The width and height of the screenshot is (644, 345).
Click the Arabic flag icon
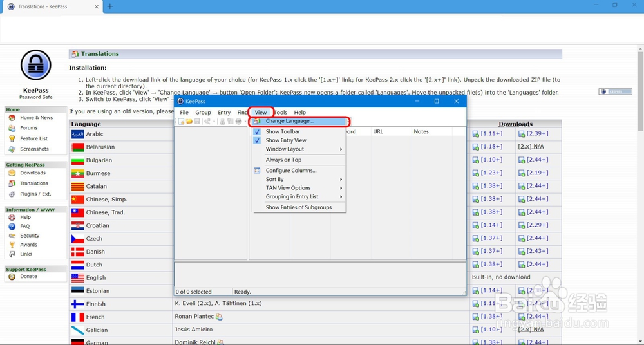click(78, 135)
